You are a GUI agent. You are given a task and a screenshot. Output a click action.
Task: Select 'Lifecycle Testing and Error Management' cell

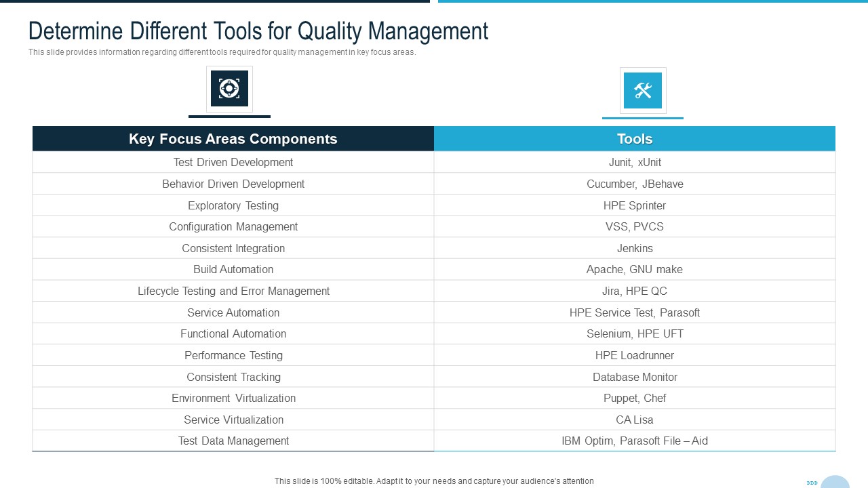click(233, 291)
